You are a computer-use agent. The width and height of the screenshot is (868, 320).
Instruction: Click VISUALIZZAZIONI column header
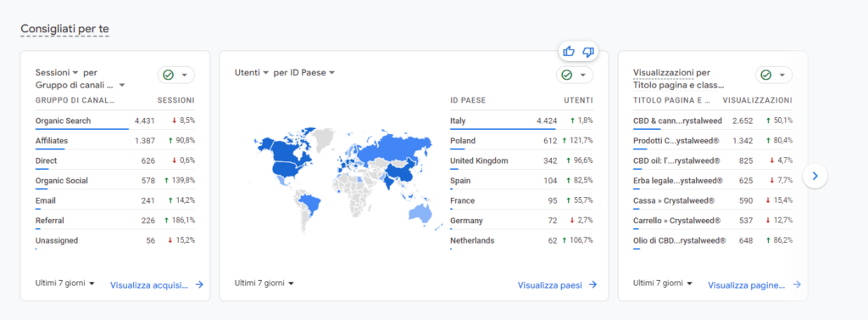(758, 100)
